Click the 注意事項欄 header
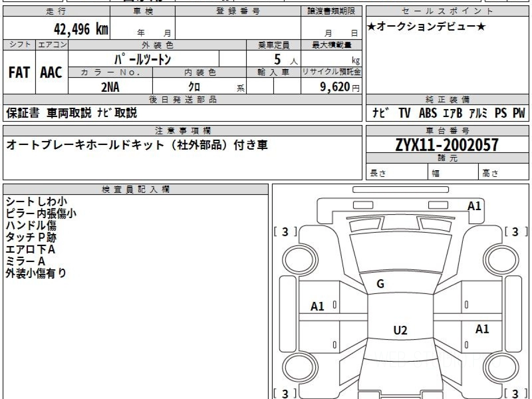Viewport: 532px width, 399px height. click(x=183, y=130)
